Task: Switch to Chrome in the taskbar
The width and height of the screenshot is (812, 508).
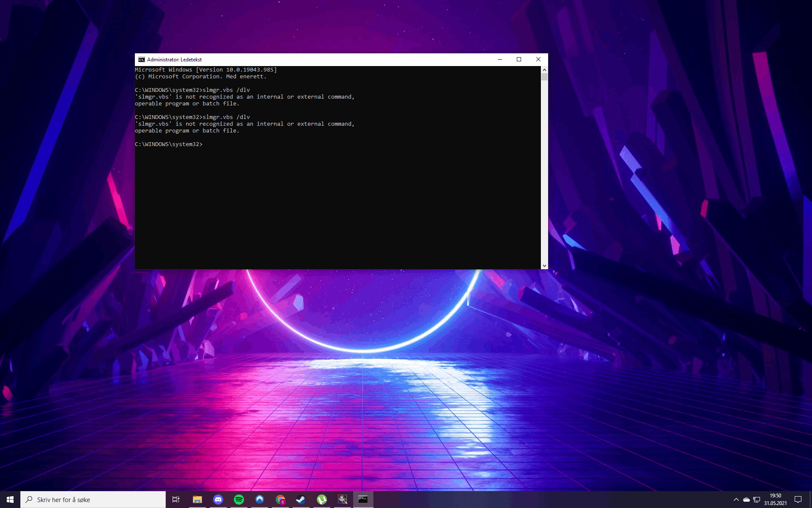Action: pyautogui.click(x=280, y=500)
